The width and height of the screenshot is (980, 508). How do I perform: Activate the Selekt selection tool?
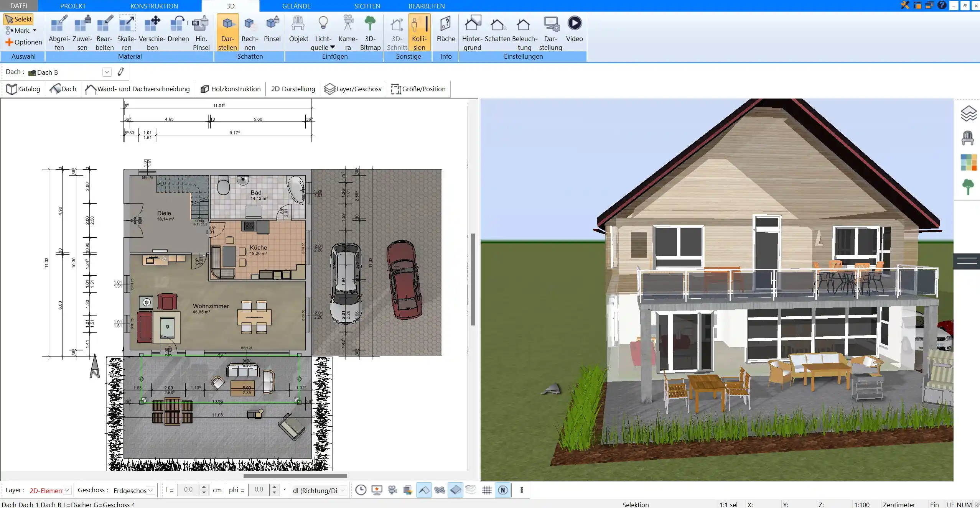coord(18,19)
